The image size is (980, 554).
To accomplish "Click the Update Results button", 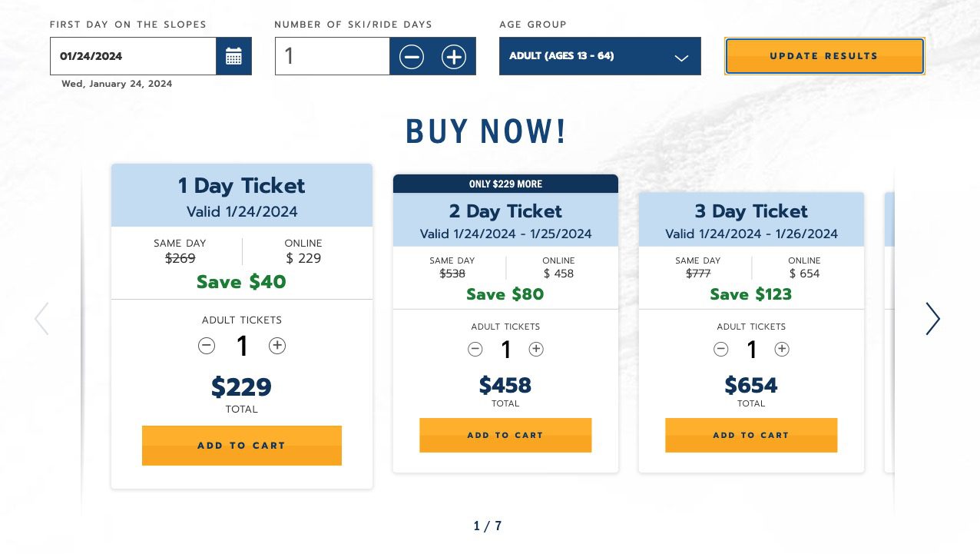I will click(824, 56).
